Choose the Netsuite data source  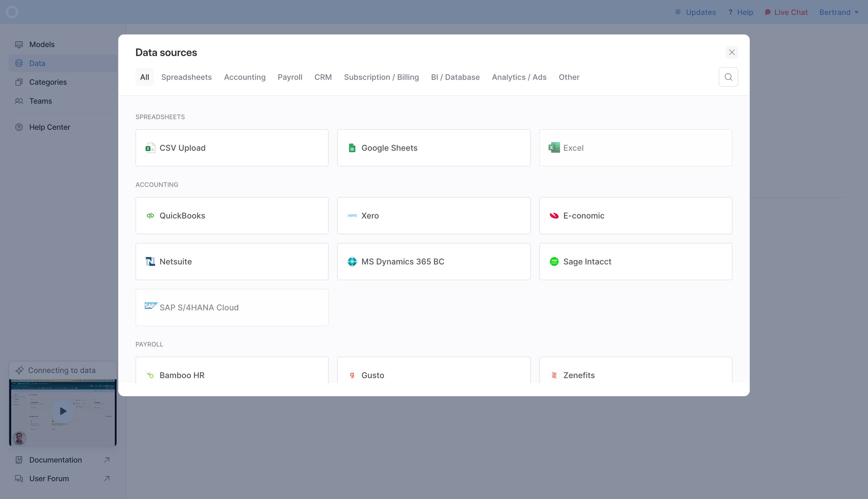(232, 261)
